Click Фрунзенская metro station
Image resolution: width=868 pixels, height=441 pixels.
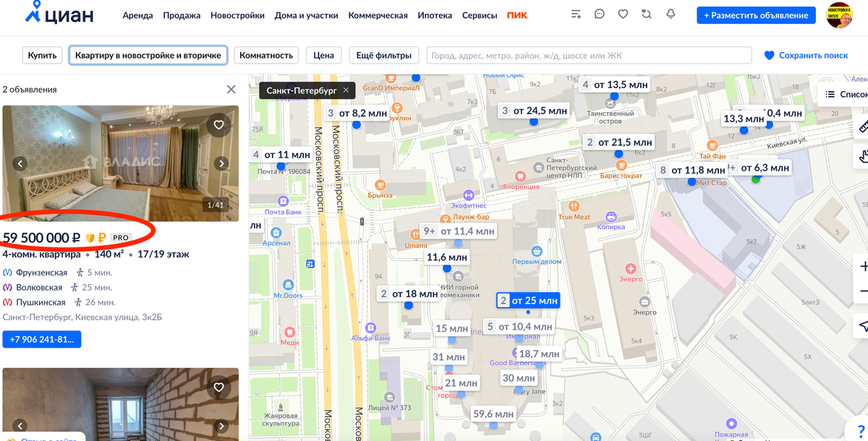[41, 273]
